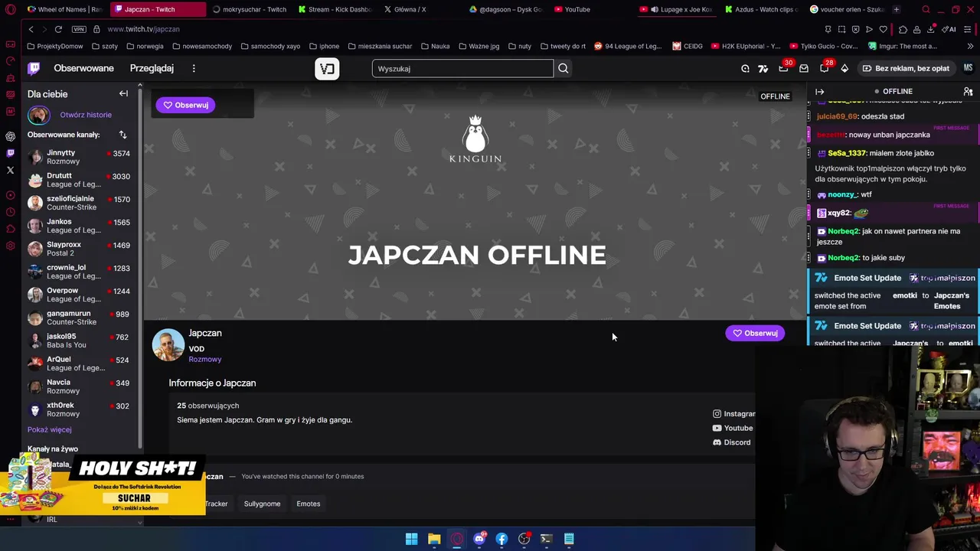Screen dimensions: 980x551
Task: Open File Explorer from taskbar
Action: [434, 539]
